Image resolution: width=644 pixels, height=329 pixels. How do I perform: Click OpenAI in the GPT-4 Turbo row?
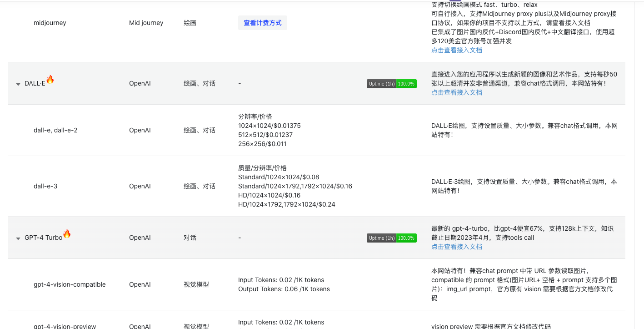[140, 238]
